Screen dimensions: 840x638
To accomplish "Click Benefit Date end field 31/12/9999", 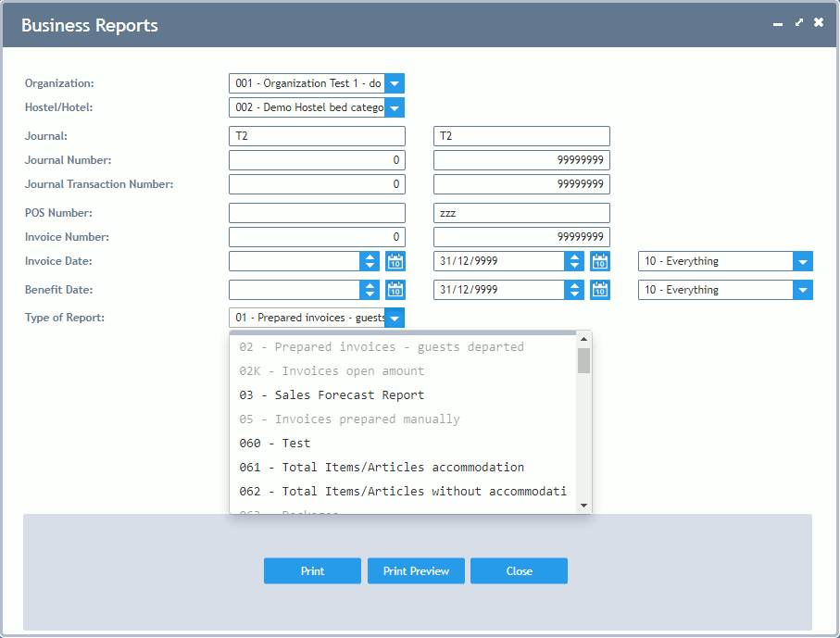I will tap(499, 290).
